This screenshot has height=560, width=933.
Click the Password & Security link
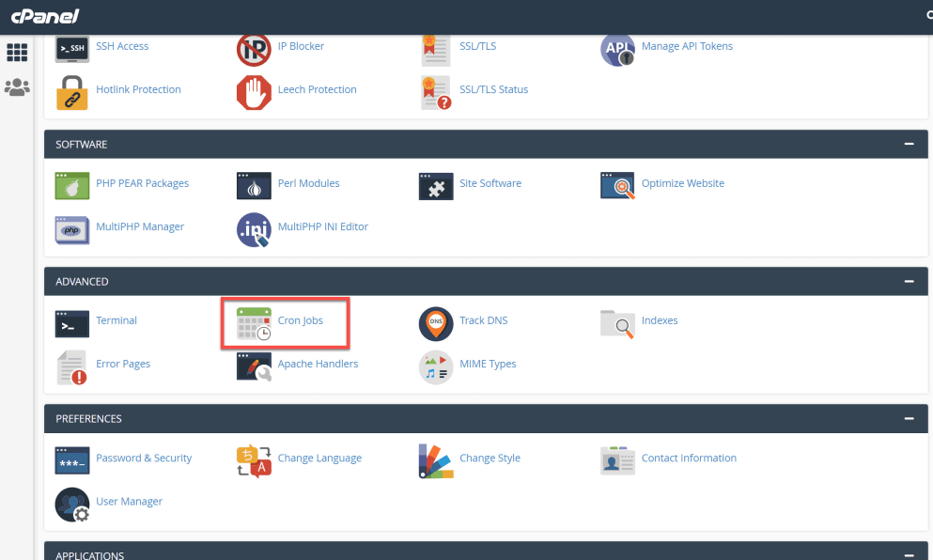click(x=144, y=458)
